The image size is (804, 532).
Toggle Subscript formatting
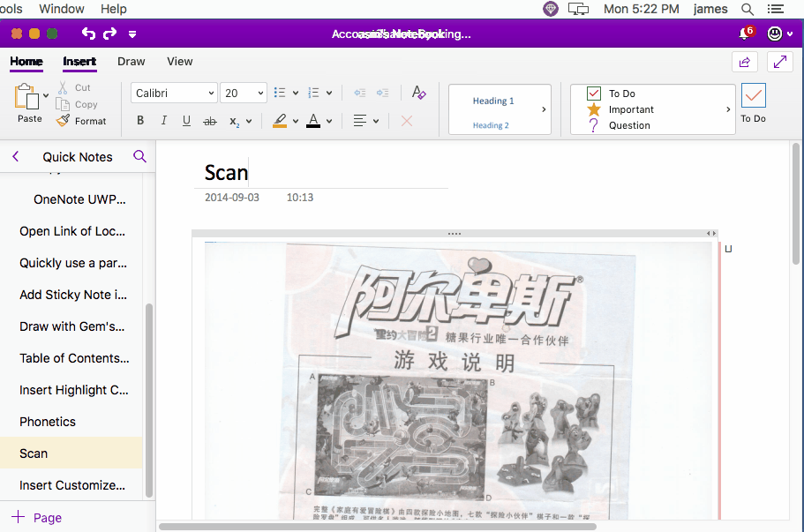tap(235, 122)
